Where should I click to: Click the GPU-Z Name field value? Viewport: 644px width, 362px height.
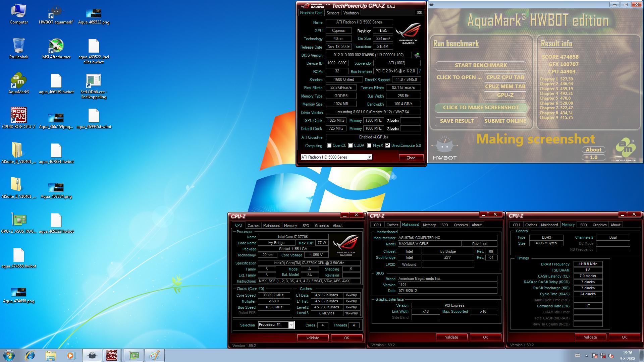(359, 22)
